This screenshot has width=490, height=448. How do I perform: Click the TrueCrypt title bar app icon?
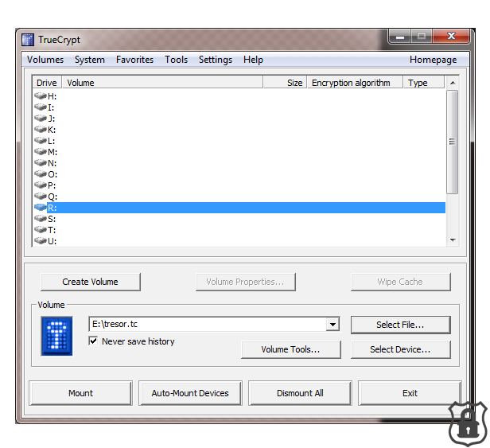28,40
